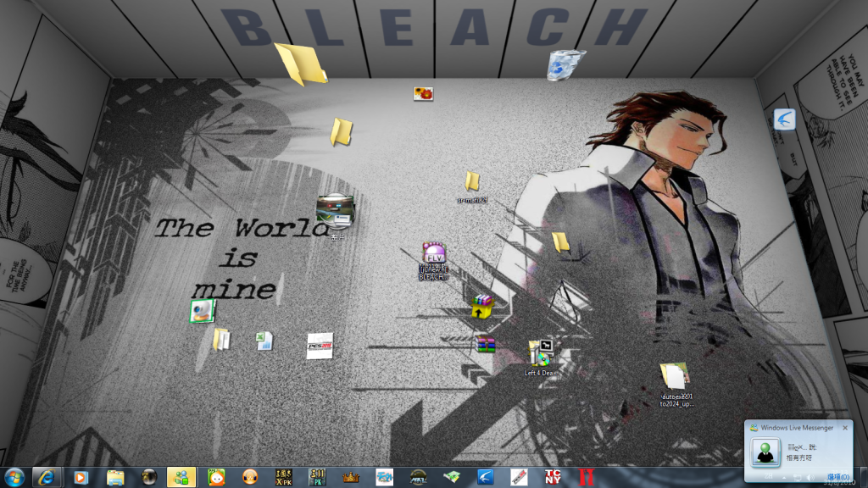
Task: Open the PES 2010 game icon
Action: 320,346
